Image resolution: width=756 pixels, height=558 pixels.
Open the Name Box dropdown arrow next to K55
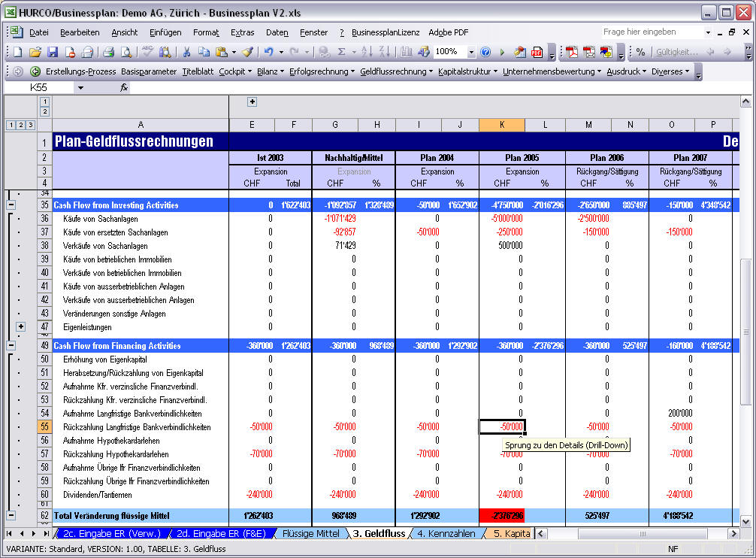[x=80, y=88]
